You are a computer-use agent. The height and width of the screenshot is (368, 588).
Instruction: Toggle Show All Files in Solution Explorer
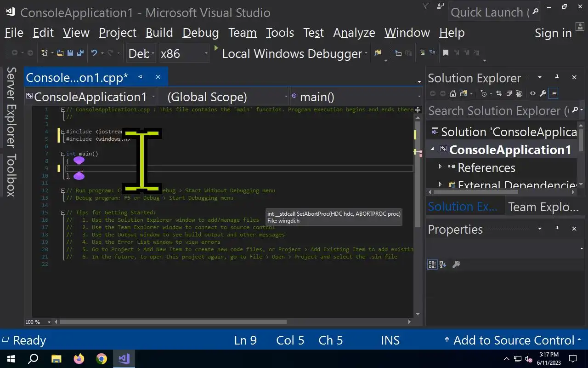pyautogui.click(x=519, y=93)
